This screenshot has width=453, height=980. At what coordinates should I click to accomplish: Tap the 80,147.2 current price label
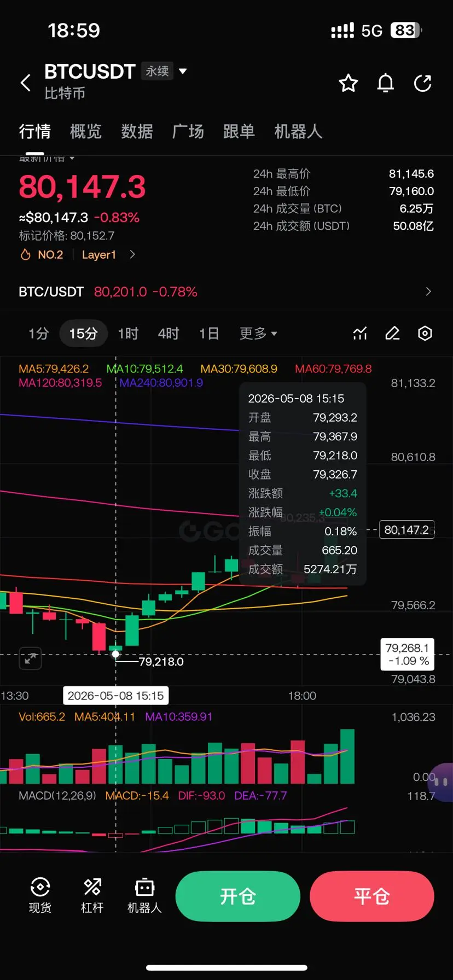click(407, 529)
